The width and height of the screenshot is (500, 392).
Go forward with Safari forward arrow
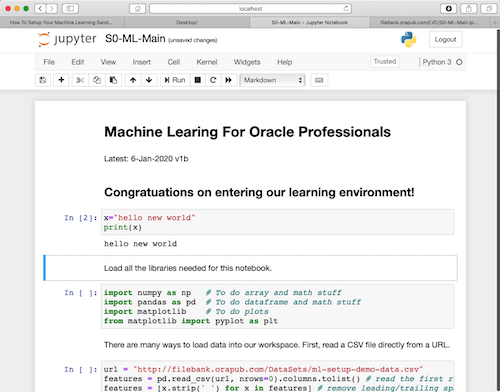52,8
